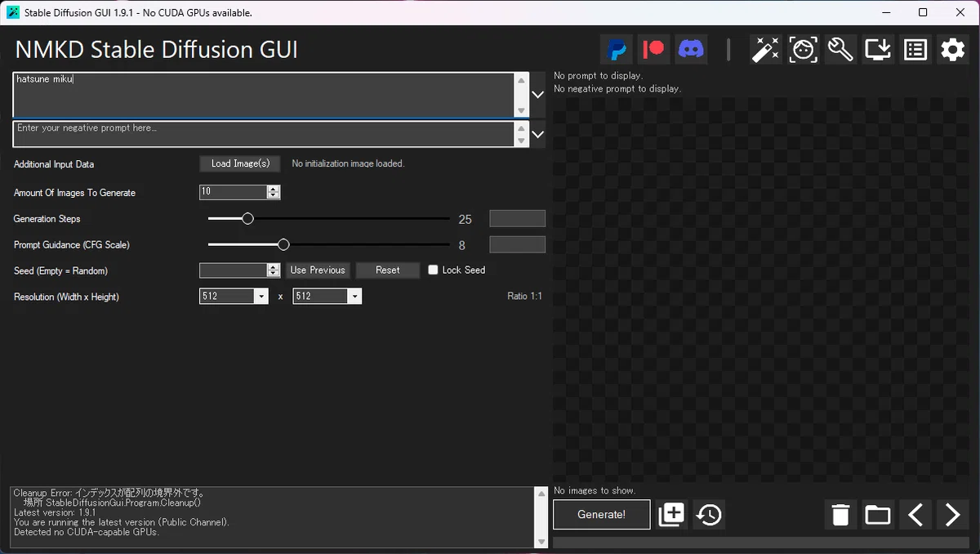
Task: Open the height 512 resolution dropdown
Action: (x=354, y=297)
